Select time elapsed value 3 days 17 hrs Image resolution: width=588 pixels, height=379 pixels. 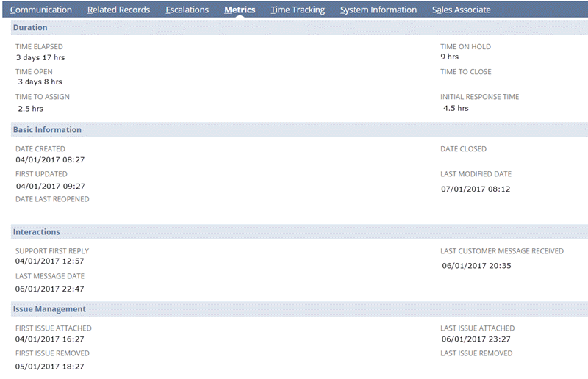tap(40, 57)
